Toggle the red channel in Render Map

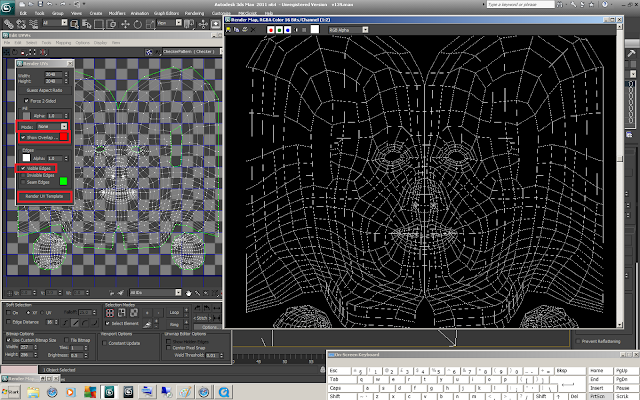[270, 30]
